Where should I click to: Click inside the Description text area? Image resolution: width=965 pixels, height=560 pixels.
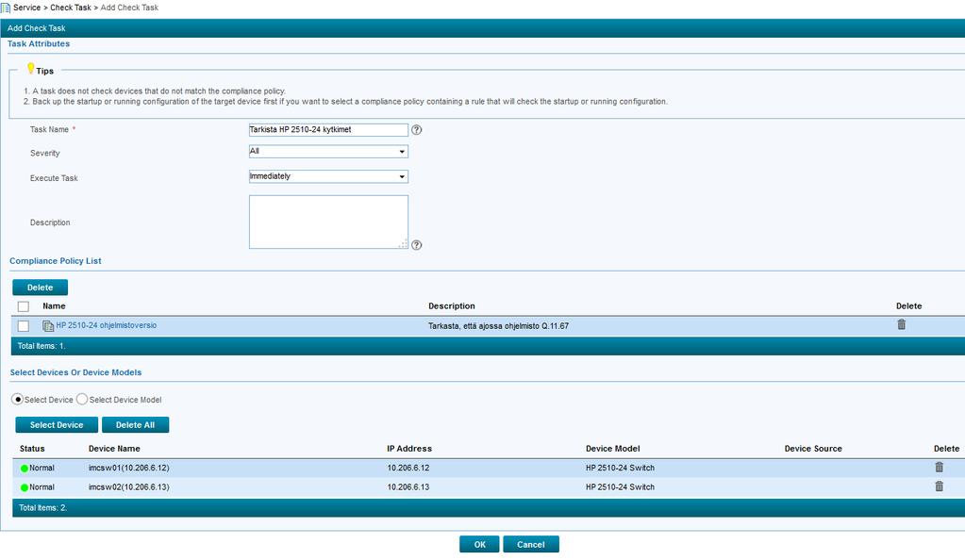tap(328, 222)
